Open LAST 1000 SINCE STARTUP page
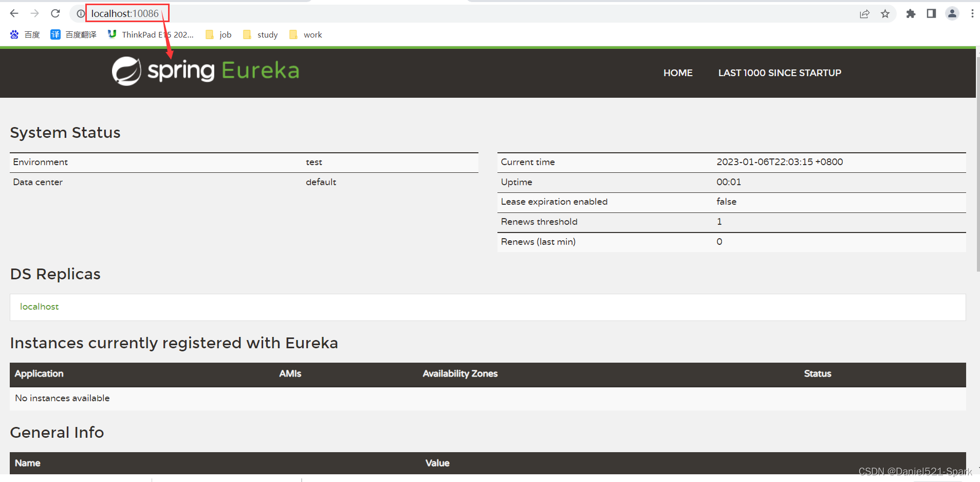The width and height of the screenshot is (980, 482). [780, 73]
